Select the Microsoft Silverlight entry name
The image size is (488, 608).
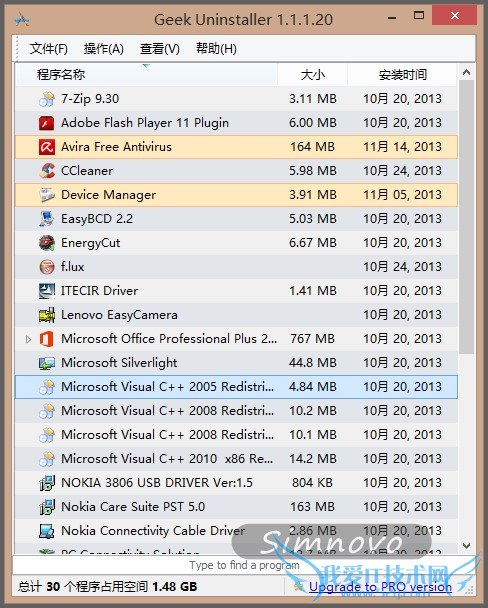pyautogui.click(x=119, y=363)
